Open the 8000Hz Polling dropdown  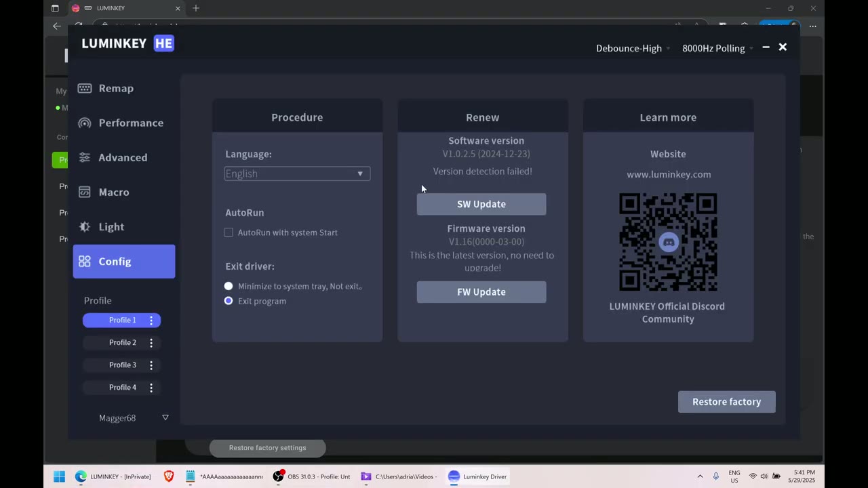[x=713, y=48]
